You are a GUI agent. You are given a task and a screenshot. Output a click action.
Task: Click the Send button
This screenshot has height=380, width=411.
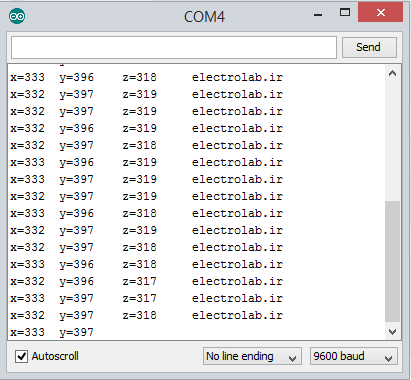click(x=369, y=47)
